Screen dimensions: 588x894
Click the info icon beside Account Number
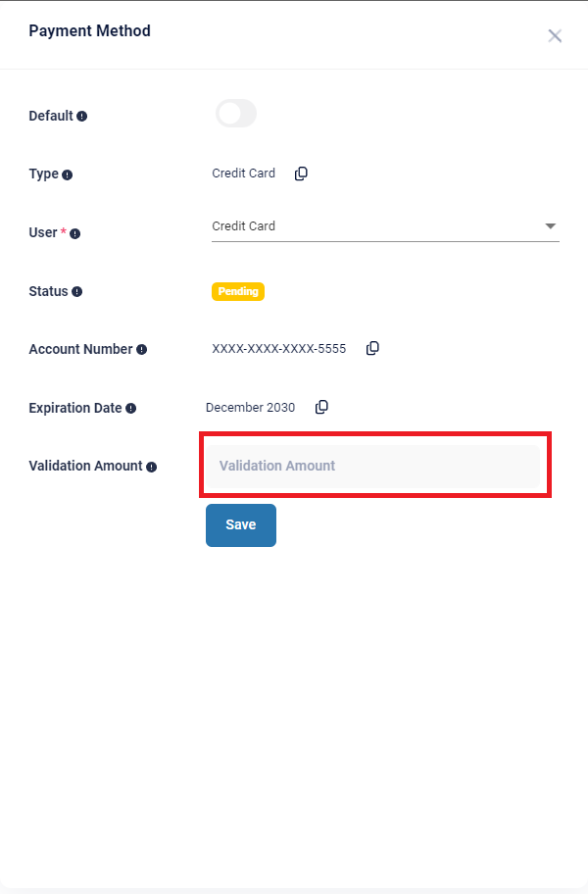click(x=142, y=350)
